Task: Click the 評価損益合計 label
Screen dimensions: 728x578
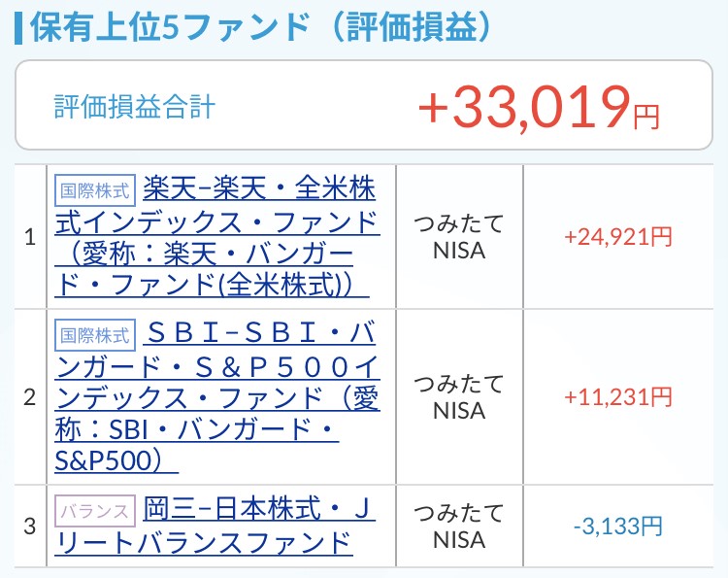Action: (x=134, y=106)
